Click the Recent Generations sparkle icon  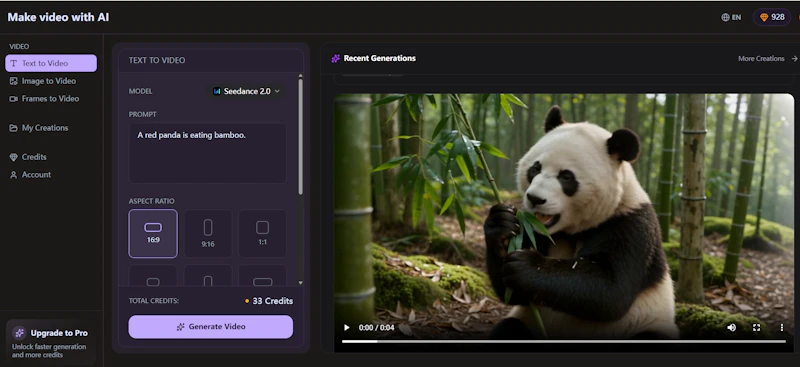tap(335, 59)
